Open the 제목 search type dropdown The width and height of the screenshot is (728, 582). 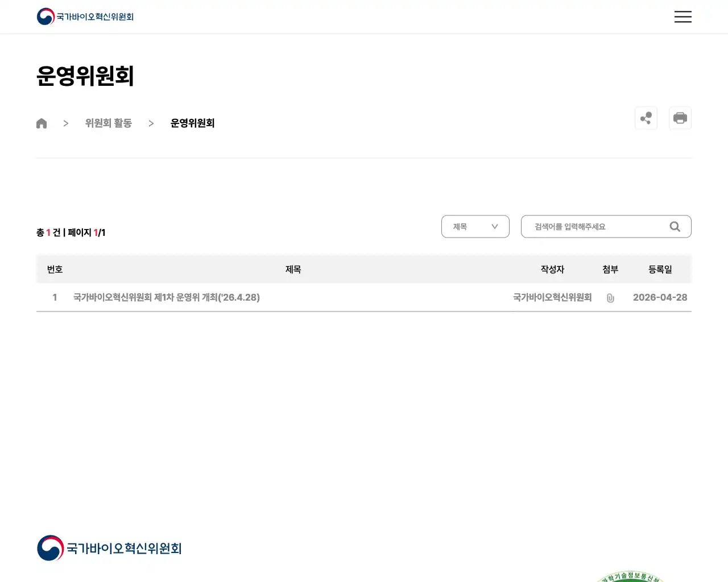pos(475,227)
